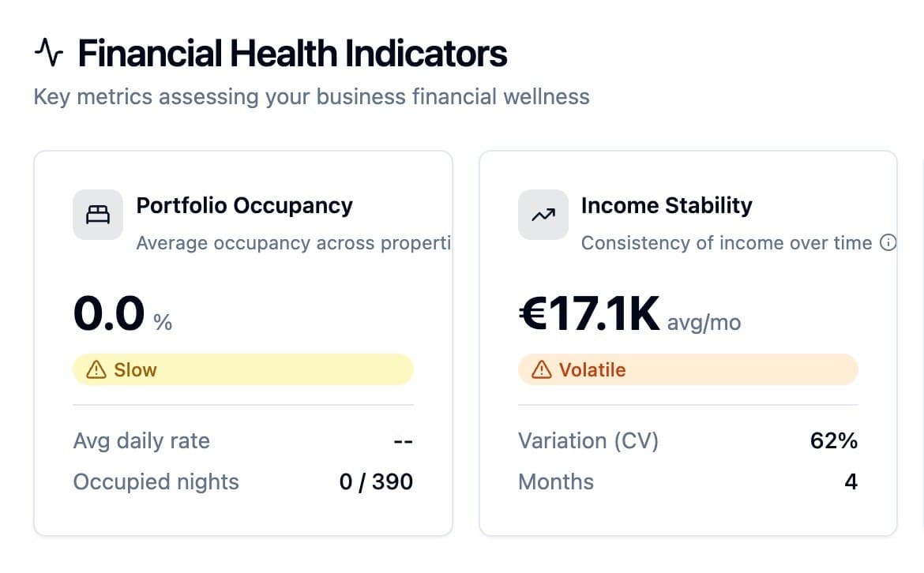Click the Financial Health pulse icon
924x573 pixels.
[x=48, y=54]
